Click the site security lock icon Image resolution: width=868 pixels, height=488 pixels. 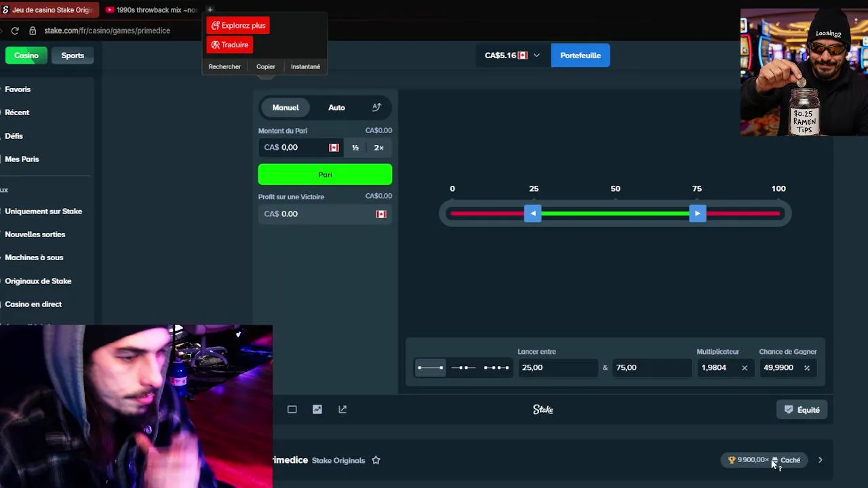click(x=33, y=30)
